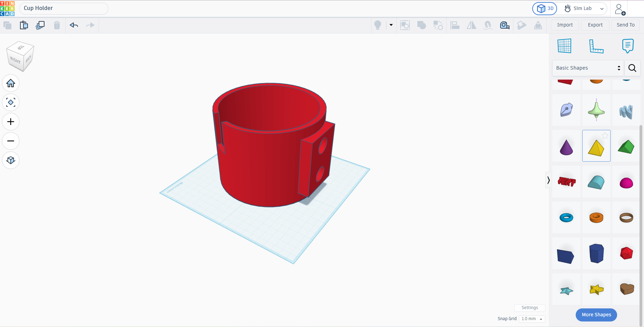This screenshot has width=644, height=327.
Task: Undo the last action
Action: click(x=74, y=25)
